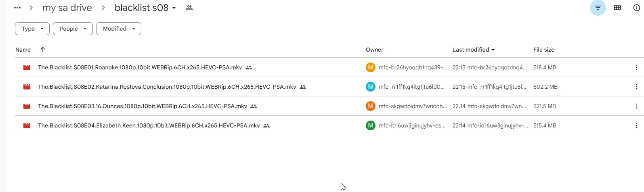Click the 22:15 modified time for S08E01

459,67
